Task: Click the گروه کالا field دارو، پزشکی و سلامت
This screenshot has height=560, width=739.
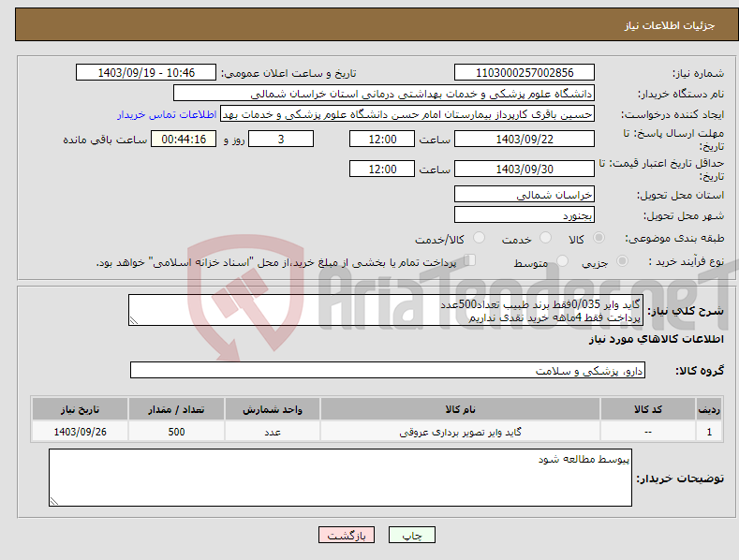Action: (388, 371)
